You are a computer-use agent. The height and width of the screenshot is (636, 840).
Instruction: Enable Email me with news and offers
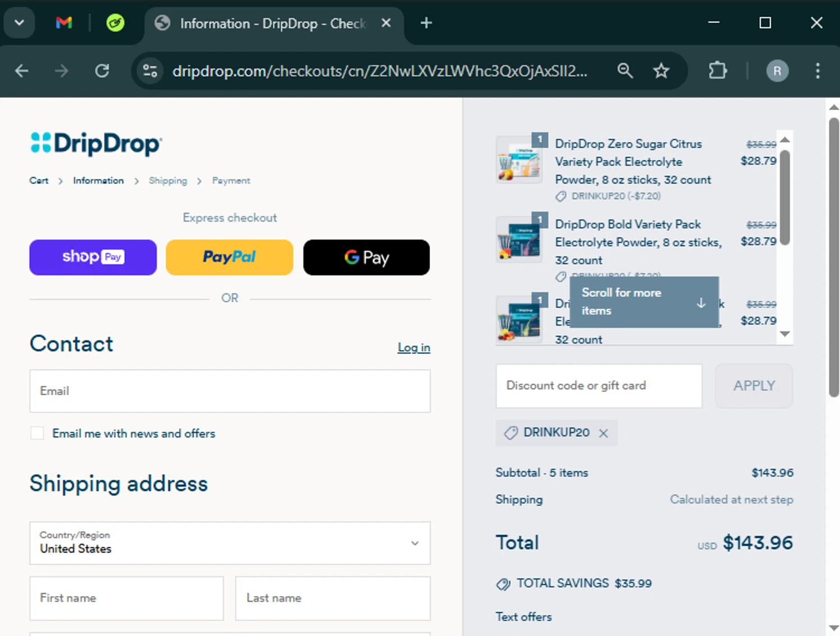[37, 433]
